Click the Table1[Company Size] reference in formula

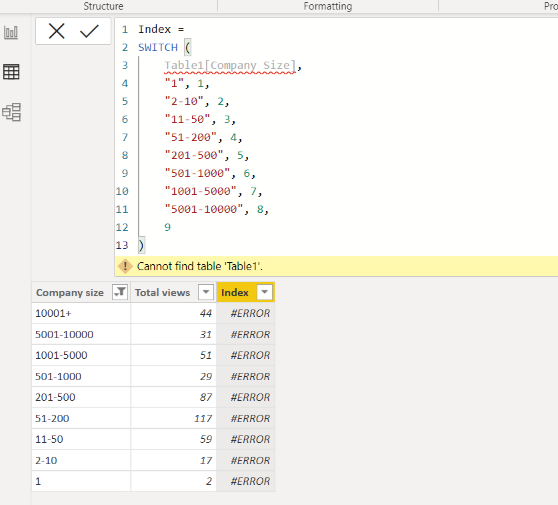230,65
